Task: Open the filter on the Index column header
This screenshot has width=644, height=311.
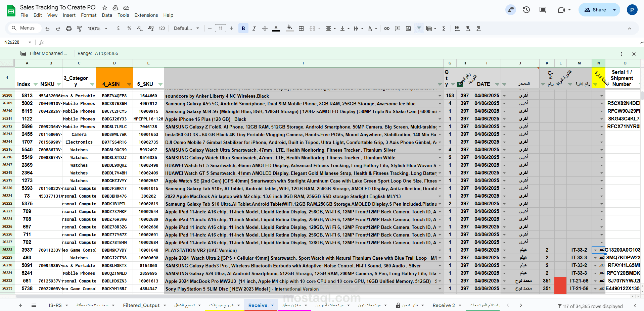Action: click(x=36, y=85)
